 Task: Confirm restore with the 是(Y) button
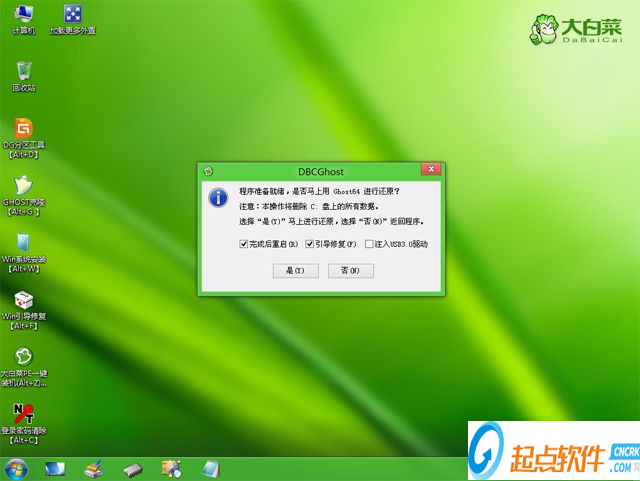point(296,271)
